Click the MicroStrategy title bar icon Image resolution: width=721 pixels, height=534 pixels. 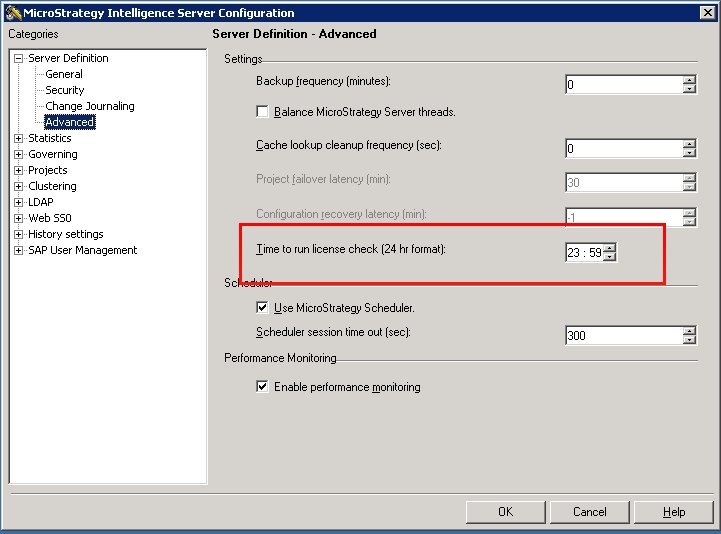(x=13, y=12)
